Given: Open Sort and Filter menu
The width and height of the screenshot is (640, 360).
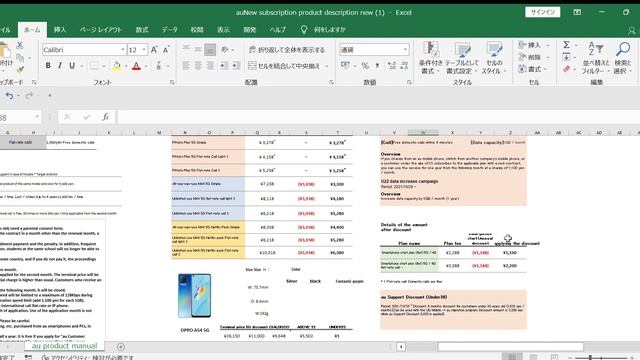Looking at the screenshot, I should pos(596,58).
